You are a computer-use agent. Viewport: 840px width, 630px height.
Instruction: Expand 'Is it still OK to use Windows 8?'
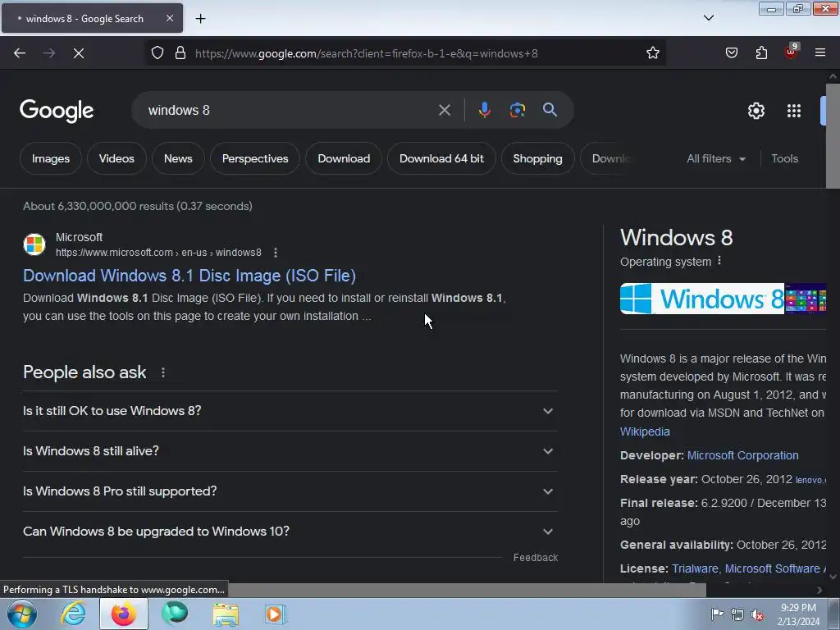pos(290,411)
